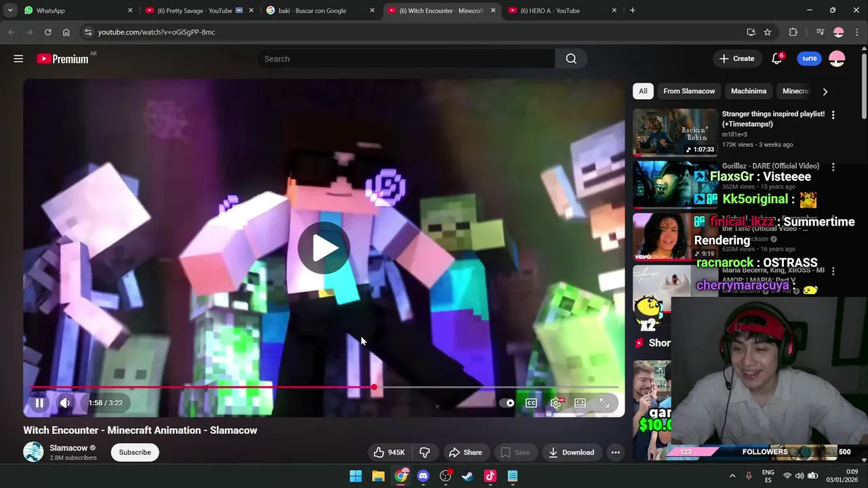This screenshot has width=868, height=488.
Task: Open media controls icon in toolbar
Action: pyautogui.click(x=820, y=32)
